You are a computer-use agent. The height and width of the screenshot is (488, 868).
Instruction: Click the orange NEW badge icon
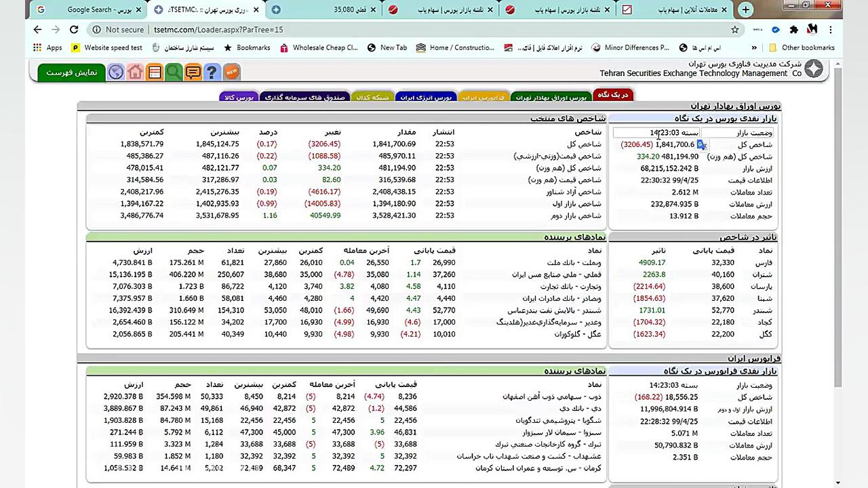coord(231,71)
